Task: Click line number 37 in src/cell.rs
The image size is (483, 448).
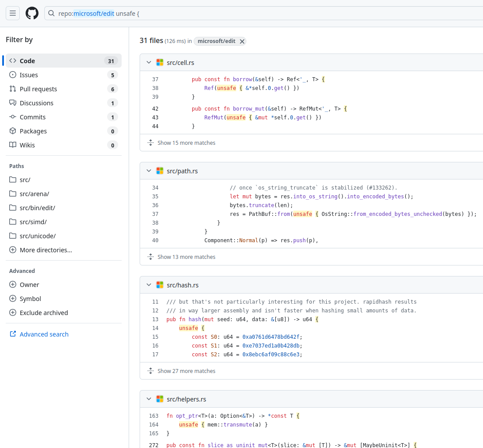Action: click(x=155, y=79)
